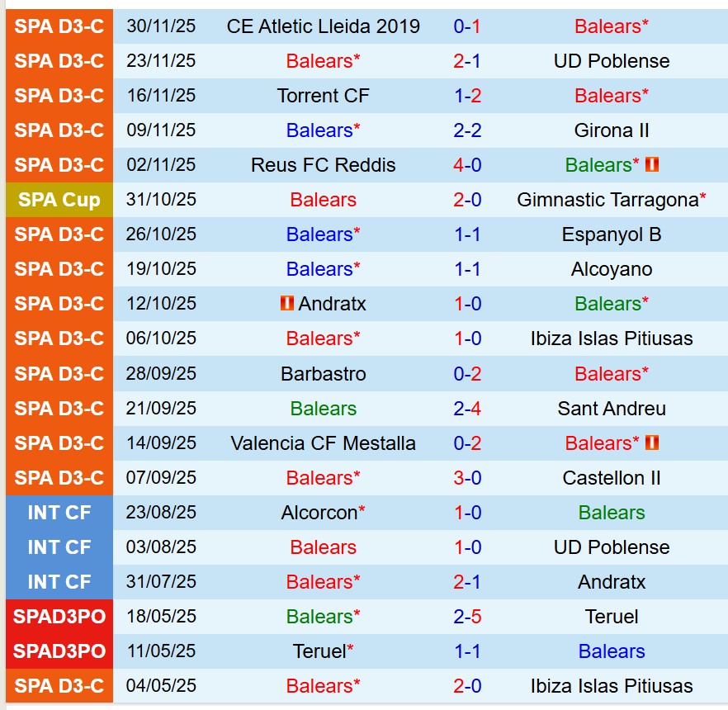728x710 pixels.
Task: Select the Espanyol B team name
Action: click(612, 234)
